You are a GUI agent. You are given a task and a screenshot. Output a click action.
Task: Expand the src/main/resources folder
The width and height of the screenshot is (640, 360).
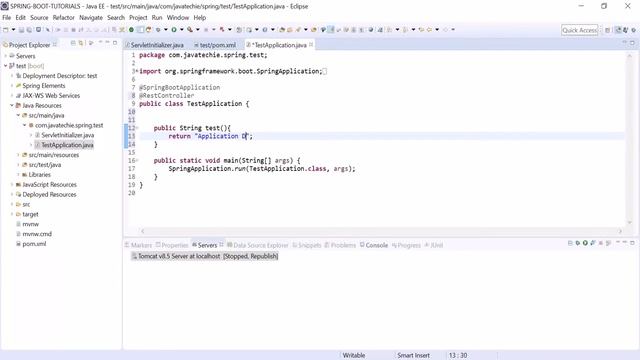point(18,155)
